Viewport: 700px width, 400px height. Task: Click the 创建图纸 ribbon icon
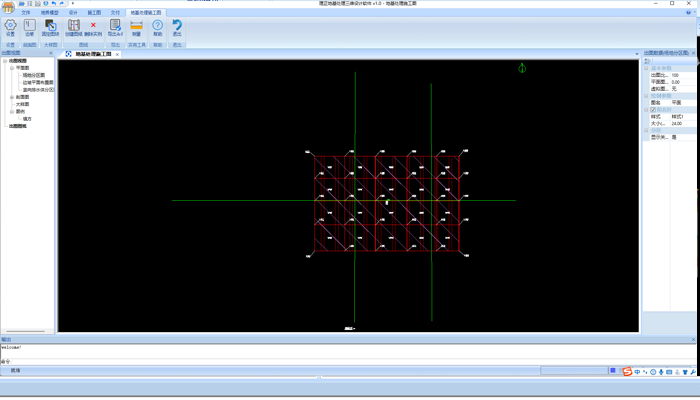click(73, 26)
